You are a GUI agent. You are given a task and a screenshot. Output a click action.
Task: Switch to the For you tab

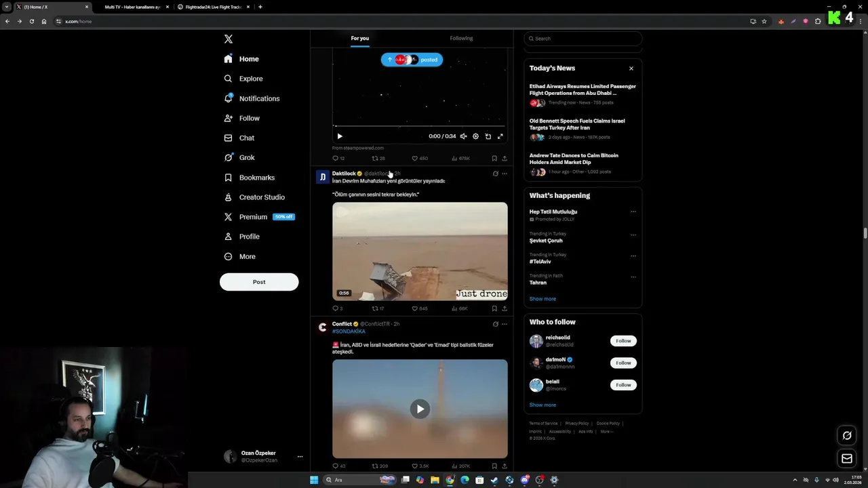360,39
